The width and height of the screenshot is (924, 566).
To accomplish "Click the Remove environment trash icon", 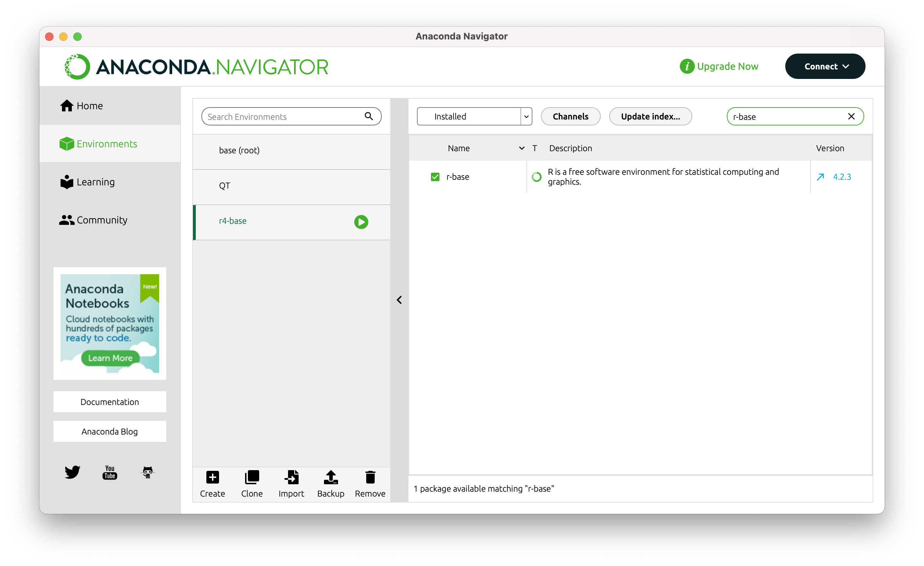I will coord(370,478).
